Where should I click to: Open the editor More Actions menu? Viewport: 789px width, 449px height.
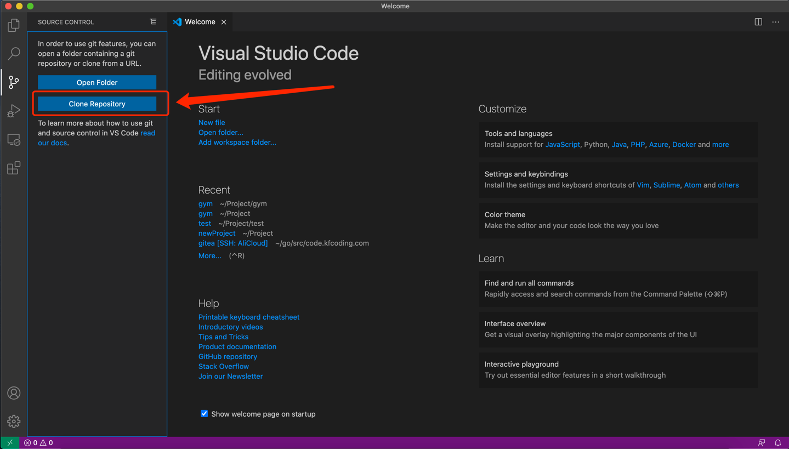coord(775,22)
